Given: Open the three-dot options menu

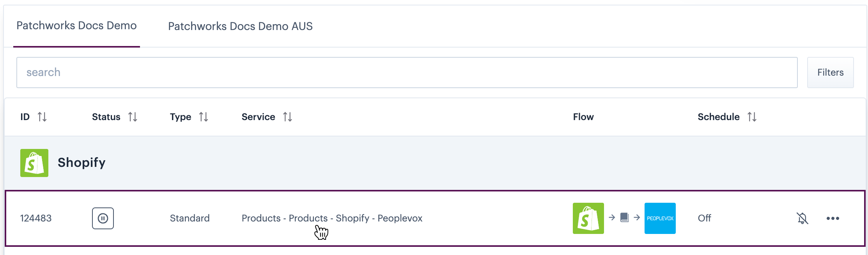Looking at the screenshot, I should click(x=833, y=218).
